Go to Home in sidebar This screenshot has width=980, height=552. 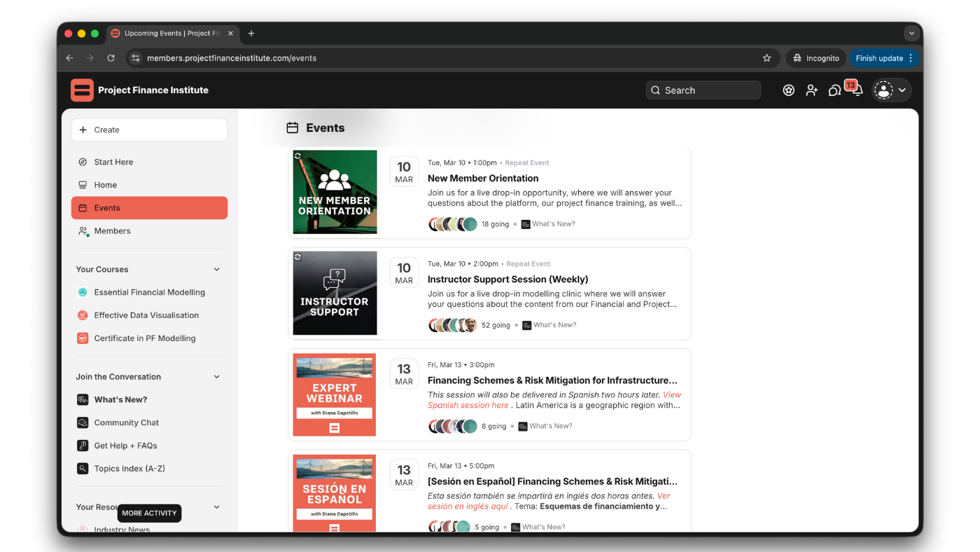(149, 185)
